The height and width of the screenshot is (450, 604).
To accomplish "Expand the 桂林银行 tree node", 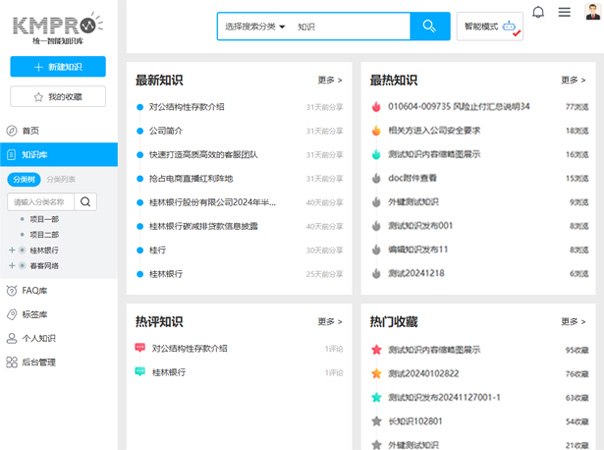I will 11,250.
